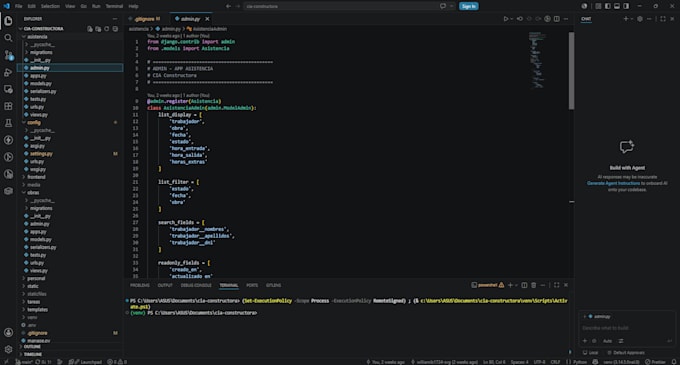Refresh the Explorer file tree
680x365 pixels.
pyautogui.click(x=107, y=29)
